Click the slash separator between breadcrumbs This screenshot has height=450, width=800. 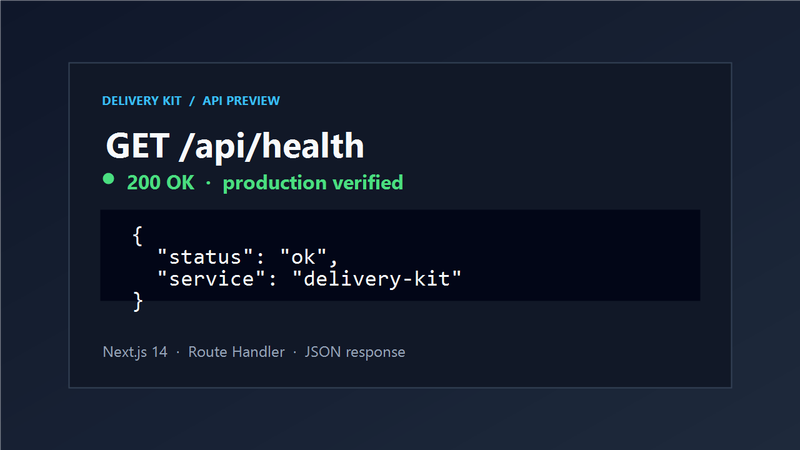coord(192,101)
